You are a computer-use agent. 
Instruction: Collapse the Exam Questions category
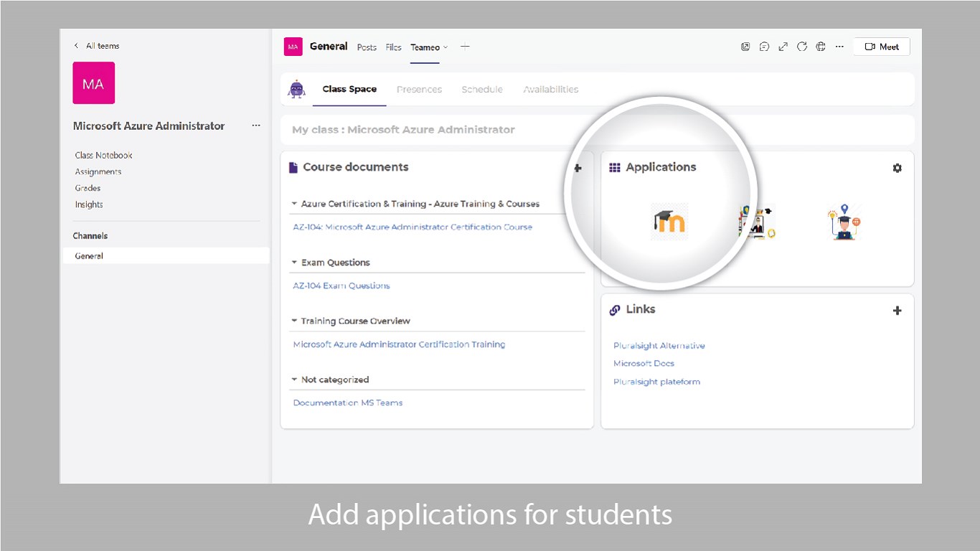point(294,263)
